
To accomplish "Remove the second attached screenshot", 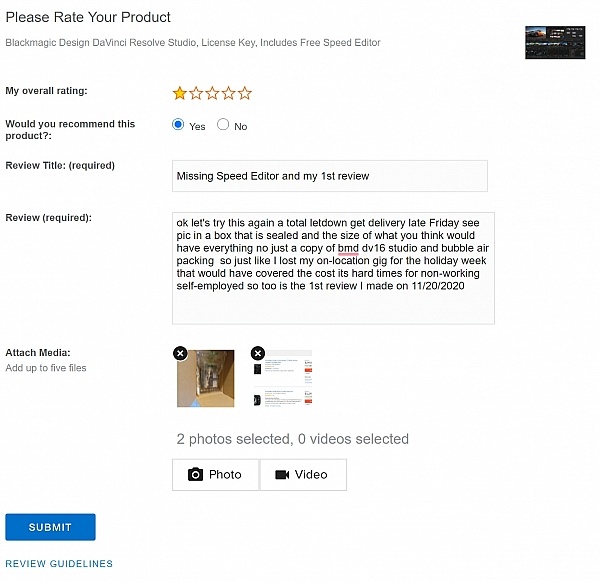I will (x=258, y=353).
